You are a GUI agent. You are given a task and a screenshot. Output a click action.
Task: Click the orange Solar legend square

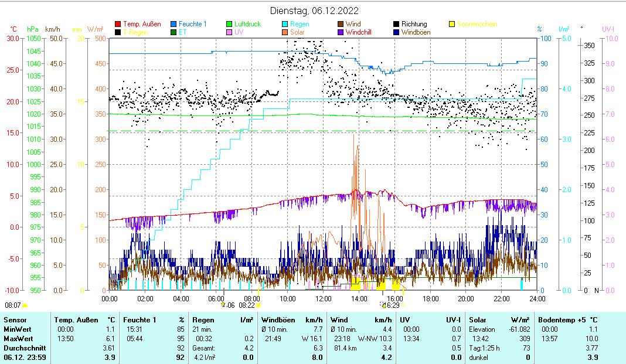click(x=285, y=32)
